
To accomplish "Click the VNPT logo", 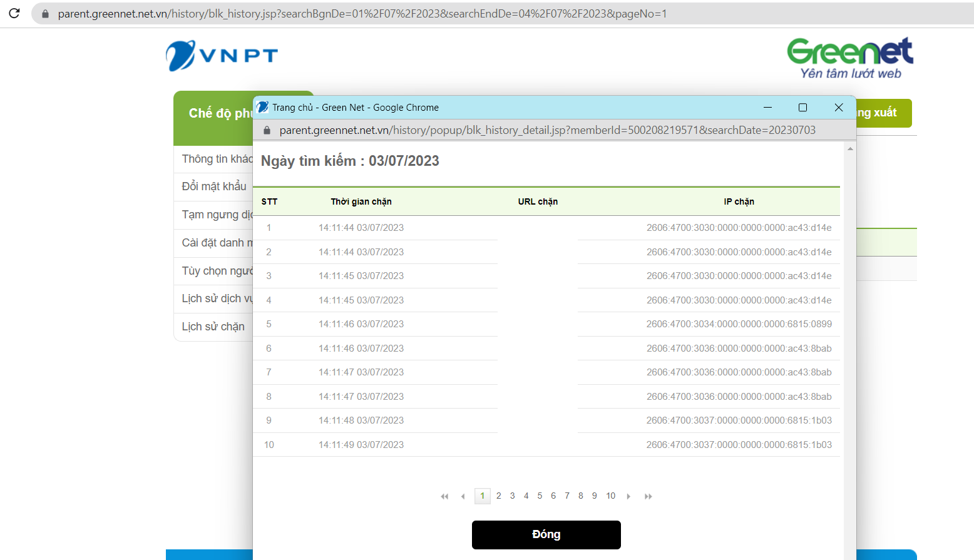I will (x=222, y=56).
